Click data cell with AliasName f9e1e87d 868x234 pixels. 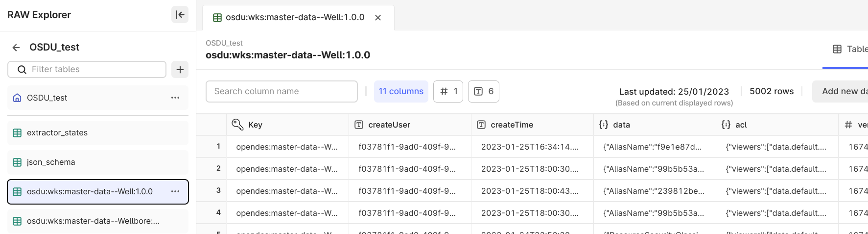pos(655,147)
